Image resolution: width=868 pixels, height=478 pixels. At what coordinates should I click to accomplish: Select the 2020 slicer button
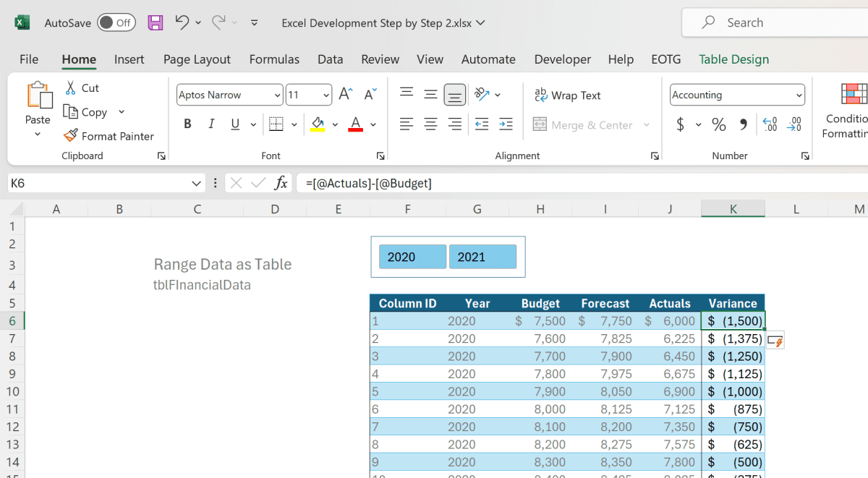click(412, 256)
